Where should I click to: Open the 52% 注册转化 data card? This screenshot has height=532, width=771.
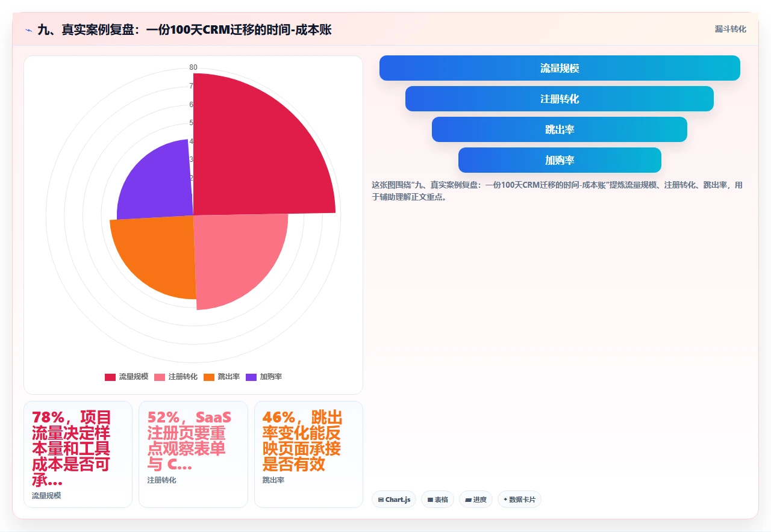[193, 454]
